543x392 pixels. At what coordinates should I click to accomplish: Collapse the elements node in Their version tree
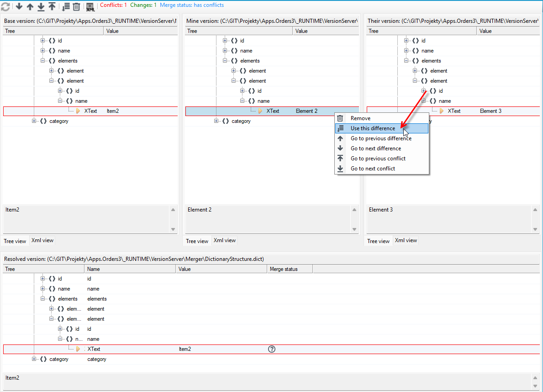coord(406,61)
